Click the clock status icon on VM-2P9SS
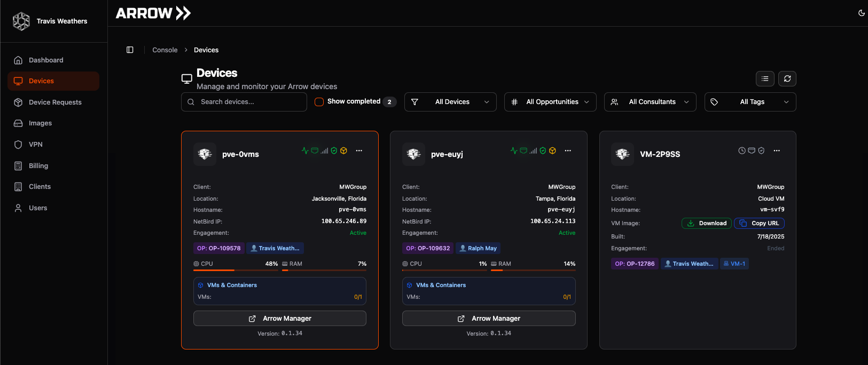868x365 pixels. 742,150
